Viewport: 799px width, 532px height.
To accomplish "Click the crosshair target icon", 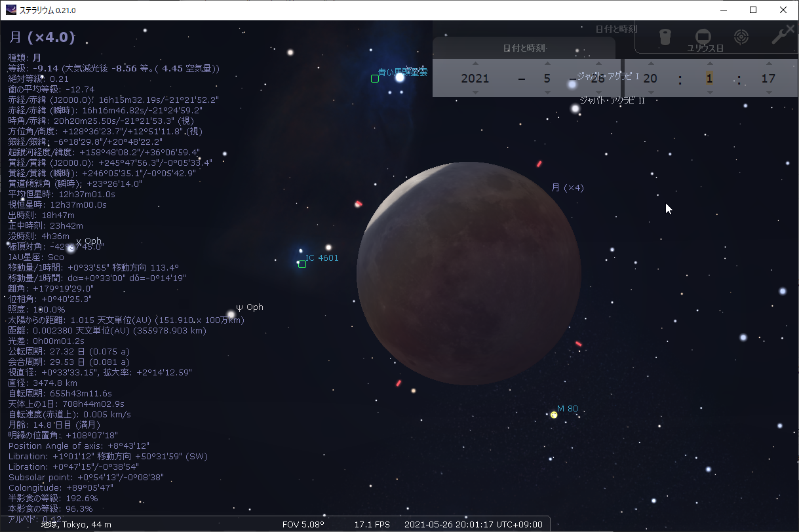I will pos(741,37).
